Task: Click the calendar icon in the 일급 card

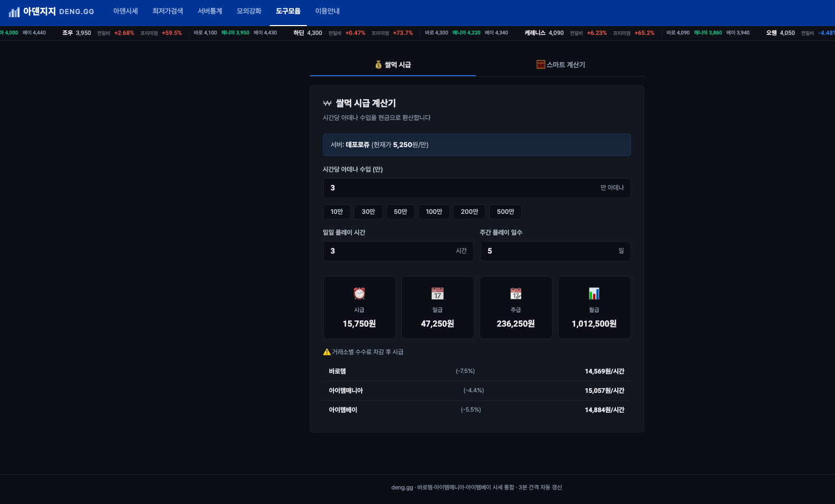Action: [438, 293]
